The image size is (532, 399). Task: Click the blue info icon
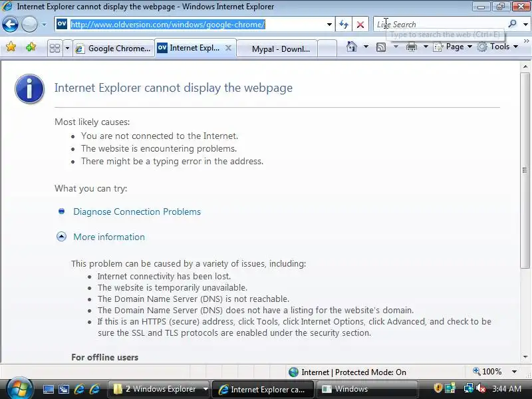click(x=29, y=88)
